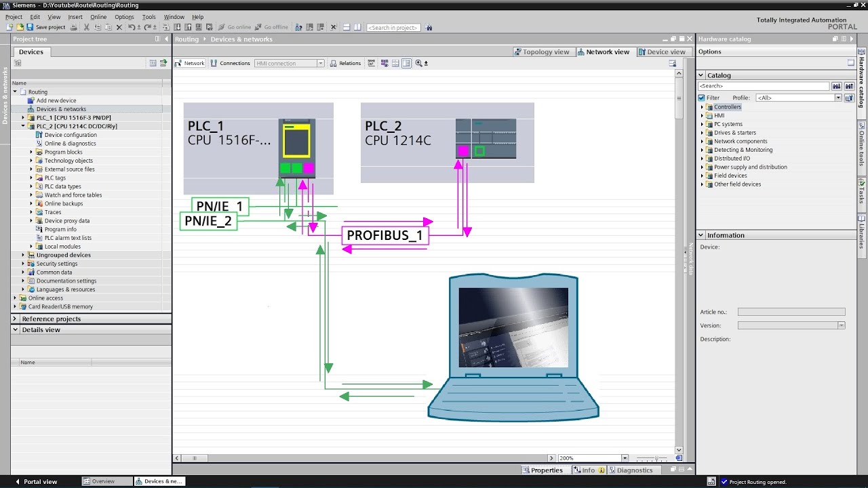Click the Devices tab in project tree
This screenshot has width=868, height=488.
point(31,52)
